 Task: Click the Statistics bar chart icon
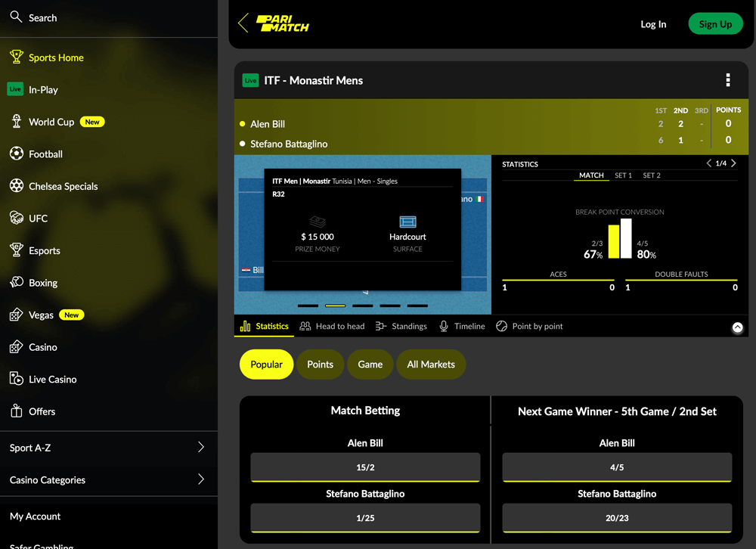click(245, 326)
